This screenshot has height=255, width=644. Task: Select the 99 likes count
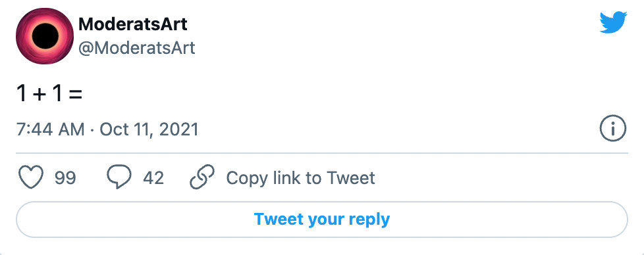click(x=65, y=178)
